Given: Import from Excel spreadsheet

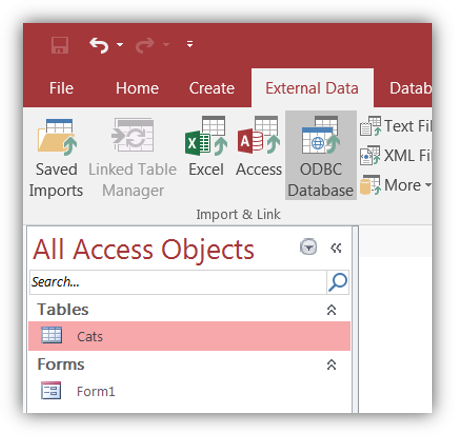Looking at the screenshot, I should point(206,147).
